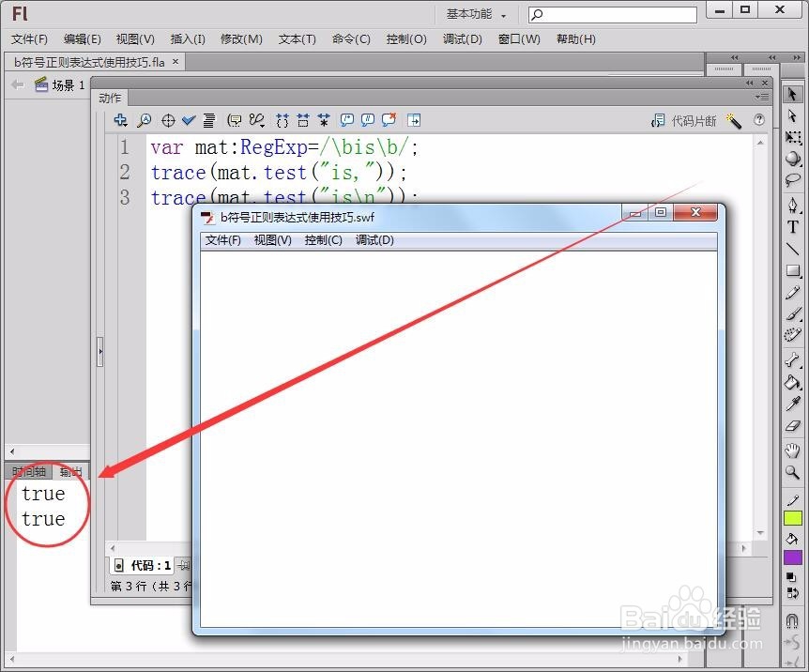Click Add new item to script (plus)
Viewport: 809px width, 672px height.
click(120, 120)
